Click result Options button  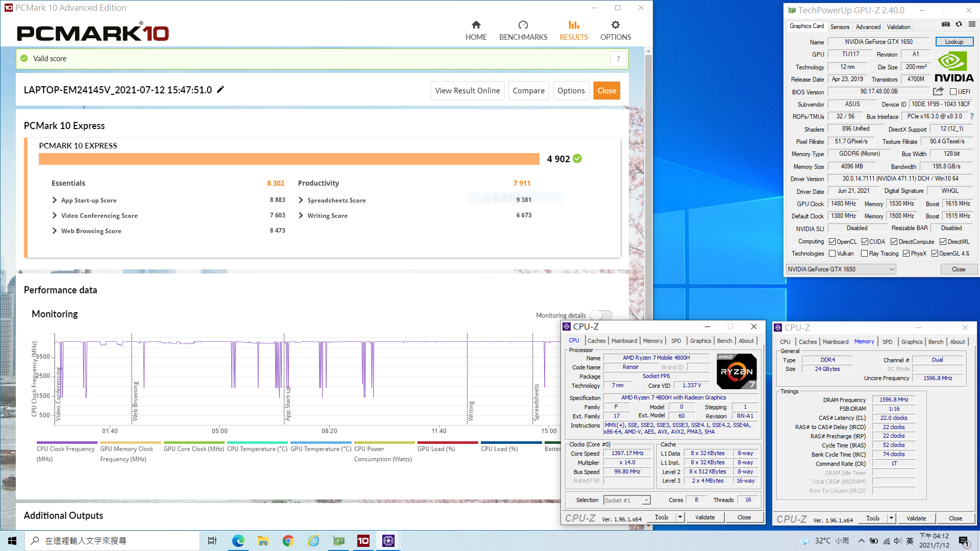pos(571,91)
